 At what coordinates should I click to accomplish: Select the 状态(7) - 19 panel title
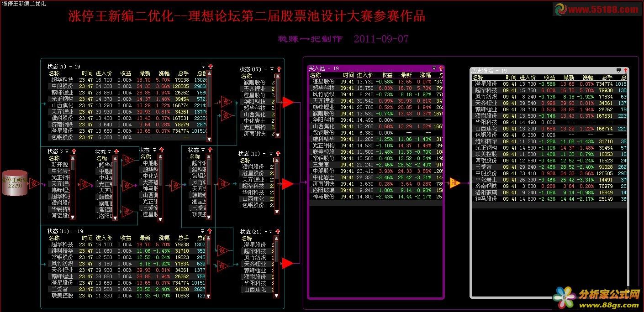[x=64, y=67]
